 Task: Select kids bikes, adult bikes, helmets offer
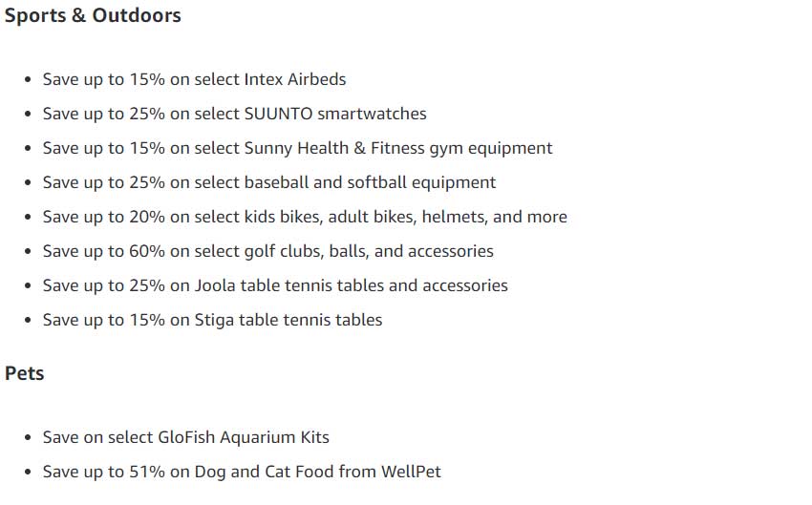pos(305,217)
